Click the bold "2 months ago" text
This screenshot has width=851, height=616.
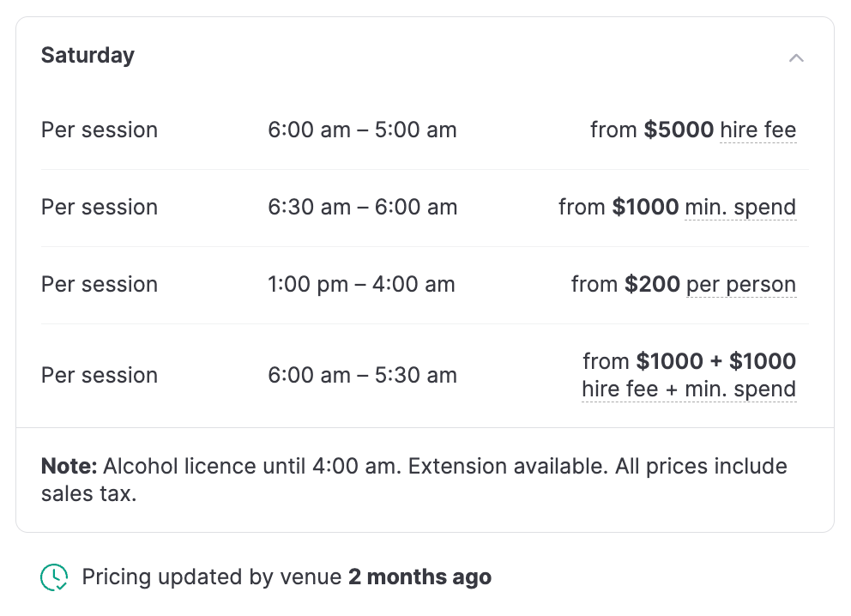[419, 577]
